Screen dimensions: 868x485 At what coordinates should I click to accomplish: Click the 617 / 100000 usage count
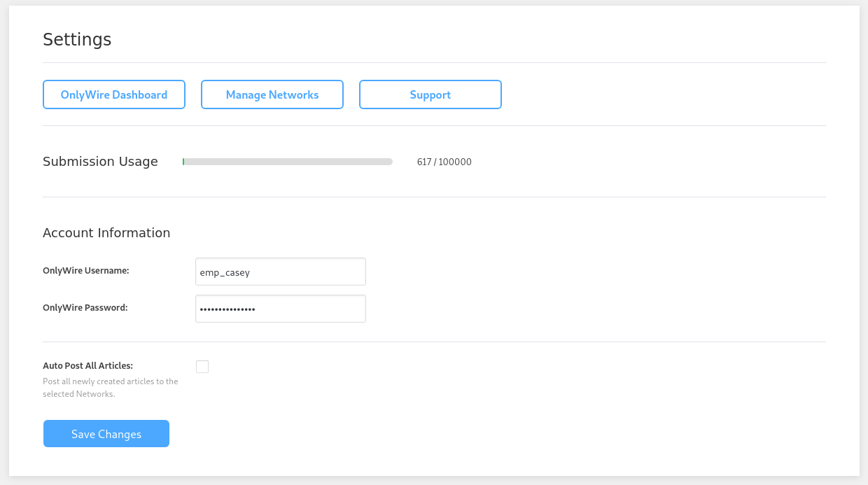tap(444, 162)
